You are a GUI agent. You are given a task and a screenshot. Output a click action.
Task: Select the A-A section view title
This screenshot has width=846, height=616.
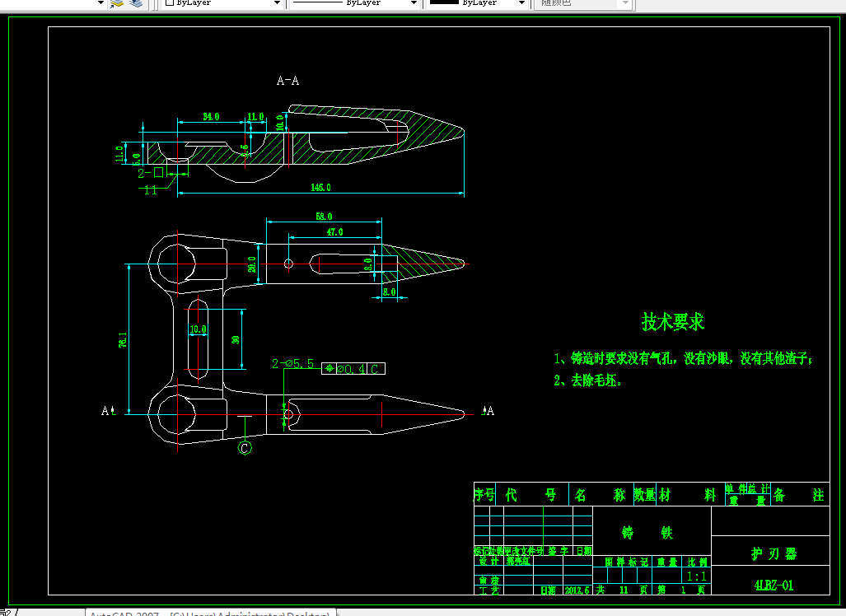pos(287,81)
